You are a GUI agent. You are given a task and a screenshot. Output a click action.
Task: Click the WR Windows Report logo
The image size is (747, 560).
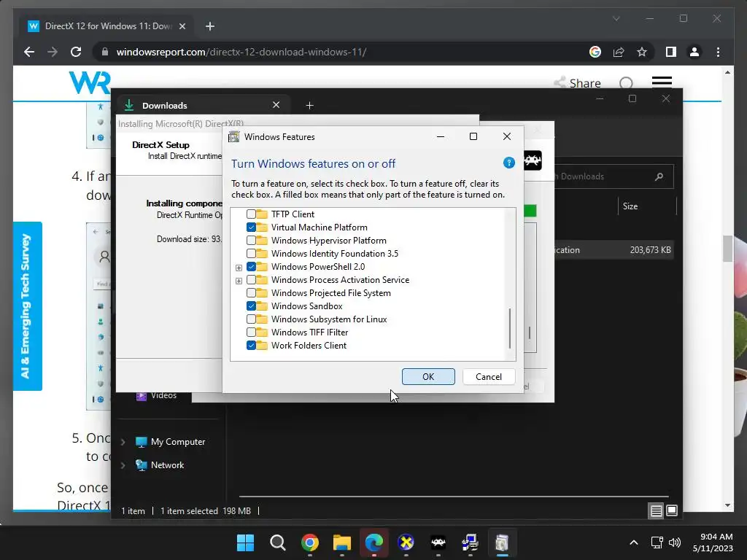90,82
